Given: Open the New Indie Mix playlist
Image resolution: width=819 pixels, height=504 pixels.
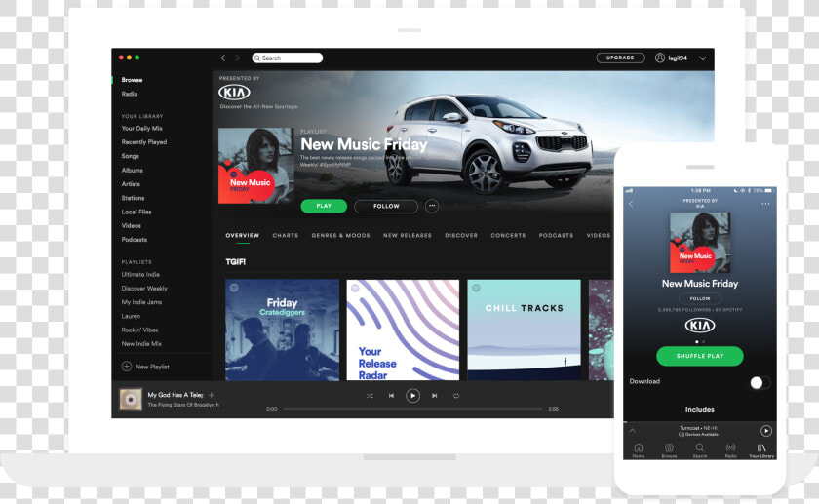Looking at the screenshot, I should click(141, 344).
